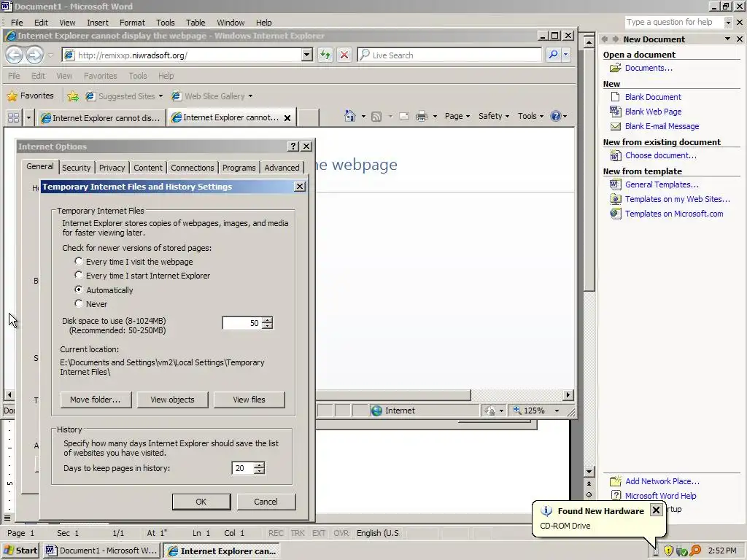Click the Internet zone globe icon
Image resolution: width=747 pixels, height=560 pixels.
[376, 411]
